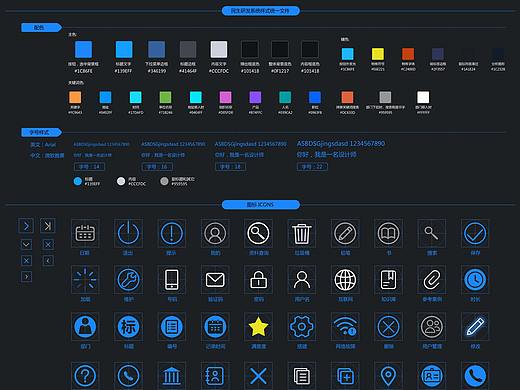The height and width of the screenshot is (390, 520).
Task: Click the white user silhouette icon
Action: [302, 280]
